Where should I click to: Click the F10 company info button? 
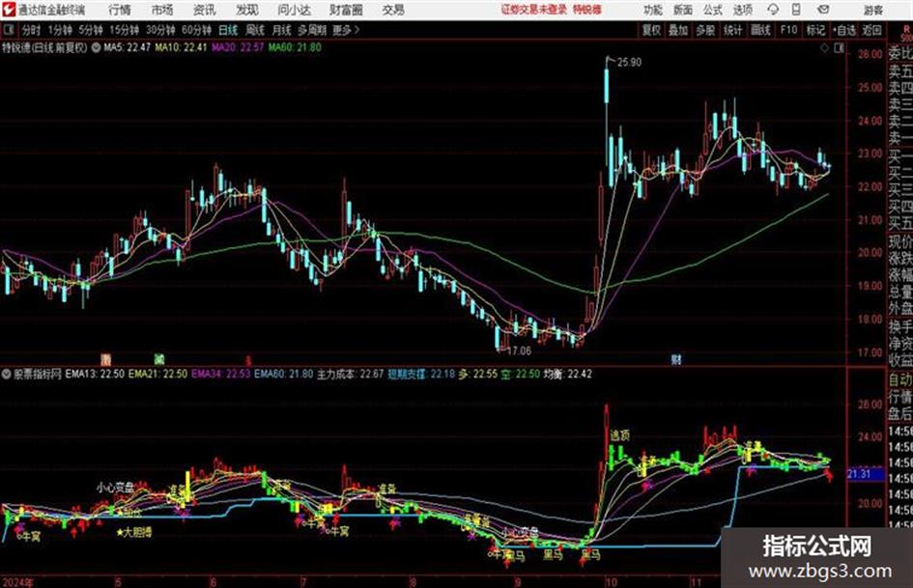click(788, 30)
